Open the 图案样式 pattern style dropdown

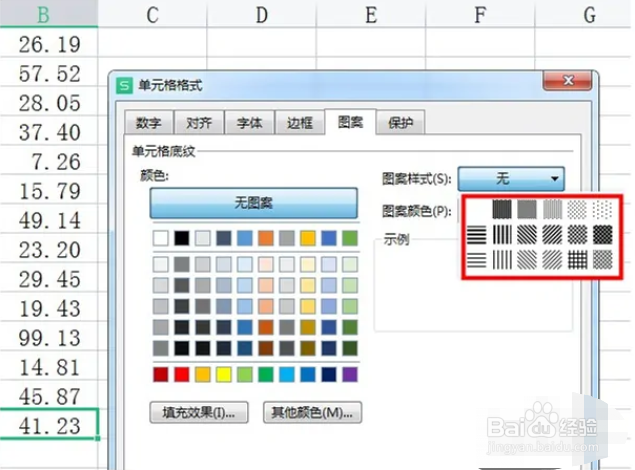coord(511,179)
